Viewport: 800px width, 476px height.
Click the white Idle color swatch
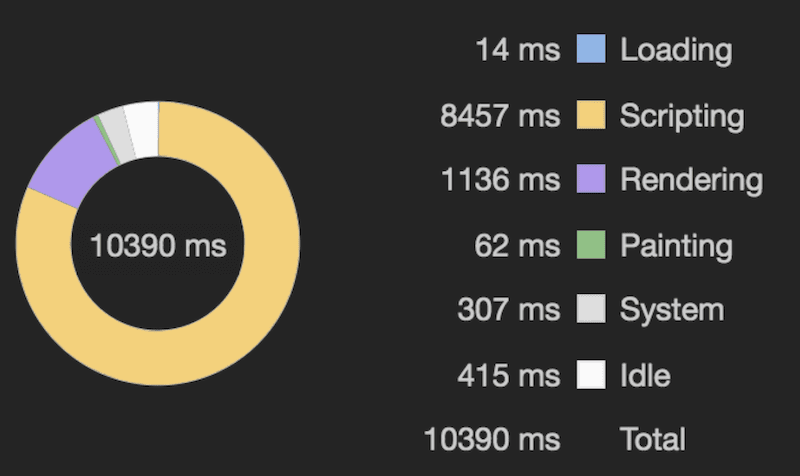[x=591, y=375]
